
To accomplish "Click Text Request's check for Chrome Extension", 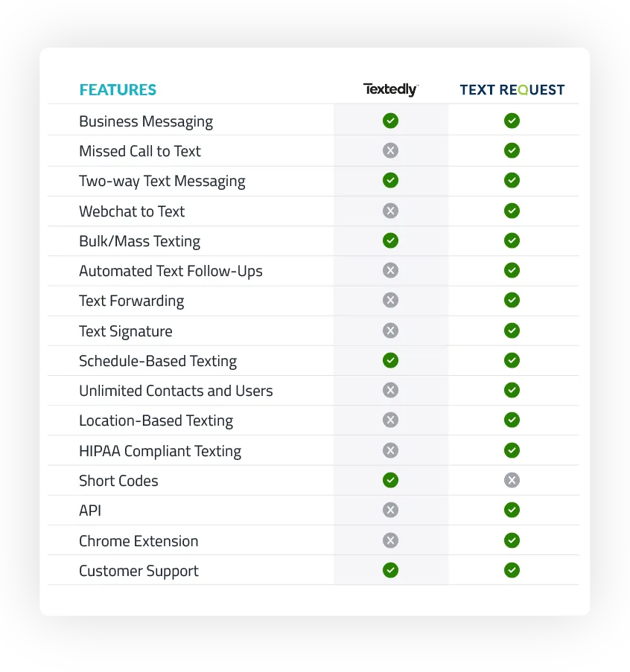I will (512, 540).
